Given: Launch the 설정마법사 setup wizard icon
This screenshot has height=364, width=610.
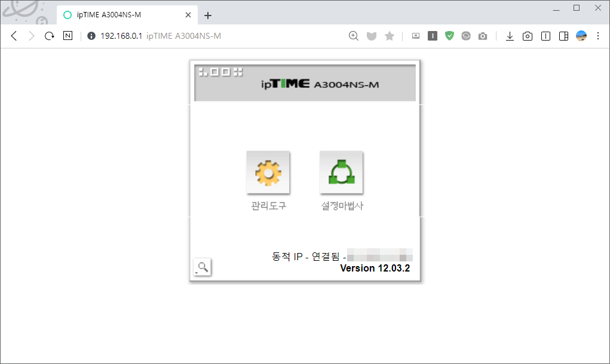Looking at the screenshot, I should (x=341, y=172).
